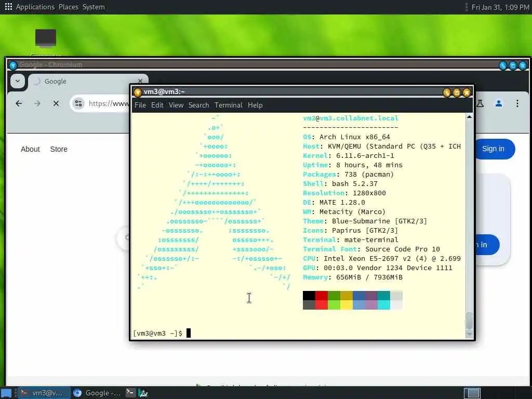
Task: Click the text 'mate-terminal'
Action: pyautogui.click(x=371, y=240)
